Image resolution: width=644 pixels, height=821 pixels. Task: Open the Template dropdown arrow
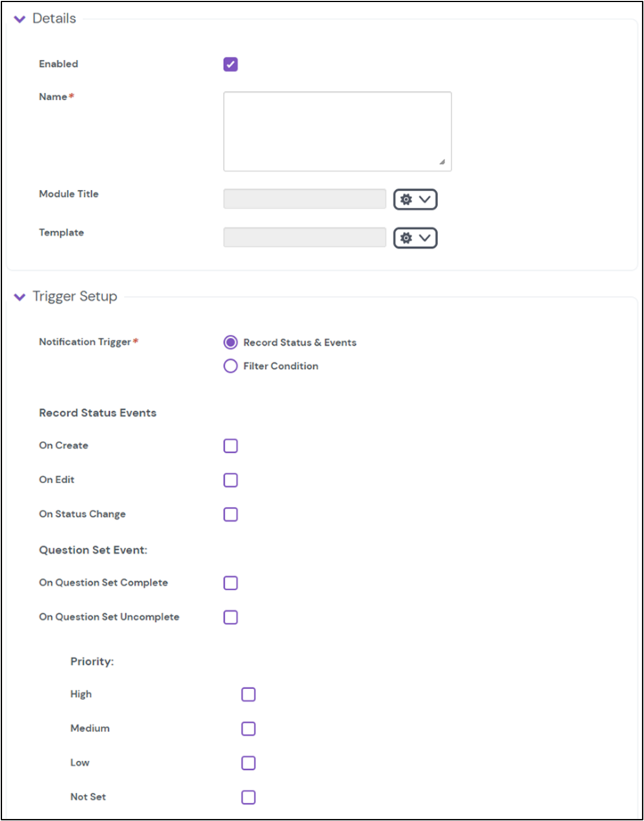pyautogui.click(x=424, y=238)
